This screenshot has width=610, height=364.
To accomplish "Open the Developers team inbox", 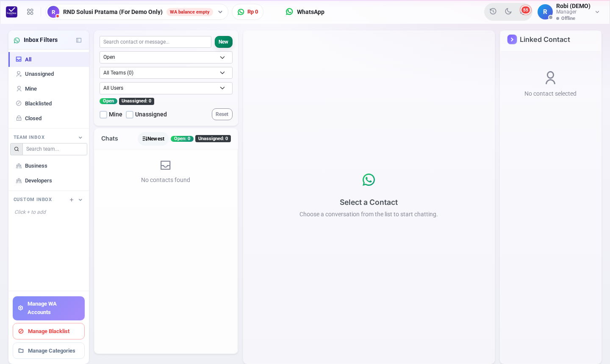I will point(49,181).
